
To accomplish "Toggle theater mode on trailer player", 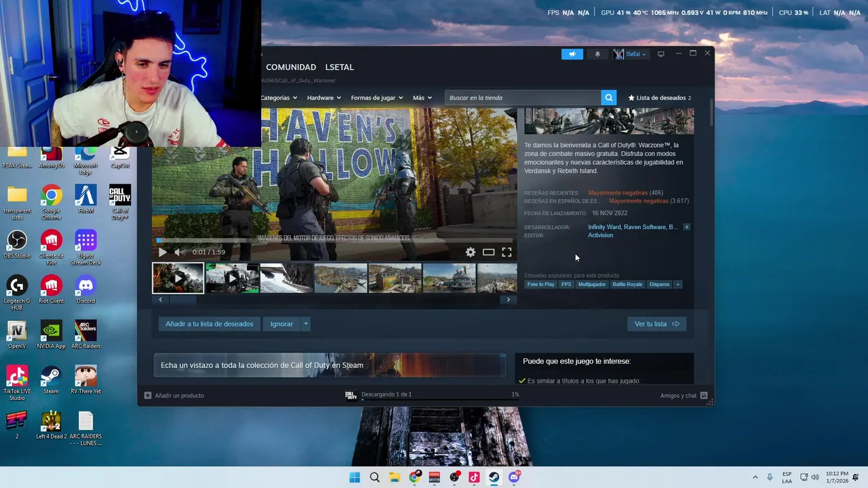I will pyautogui.click(x=488, y=252).
